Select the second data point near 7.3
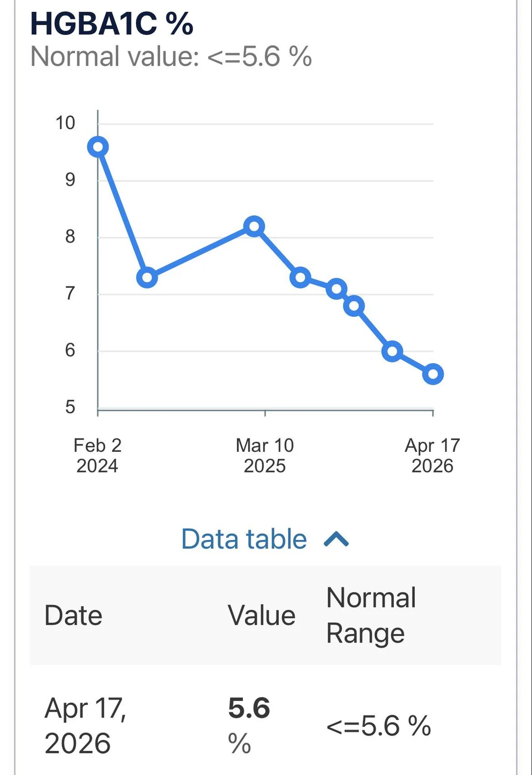The image size is (532, 775). pos(300,277)
